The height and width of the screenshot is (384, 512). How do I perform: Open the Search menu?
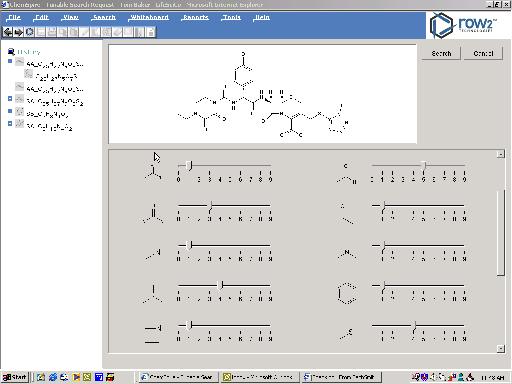coord(104,17)
